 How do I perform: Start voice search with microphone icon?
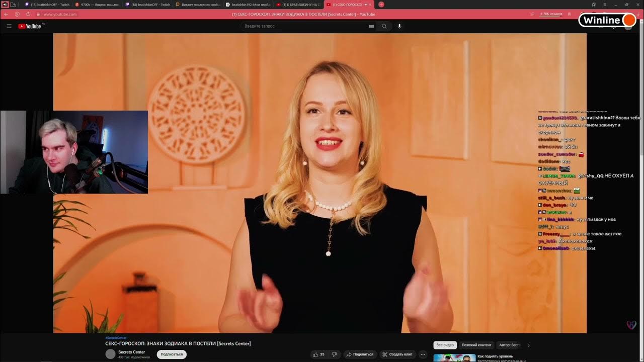point(399,26)
